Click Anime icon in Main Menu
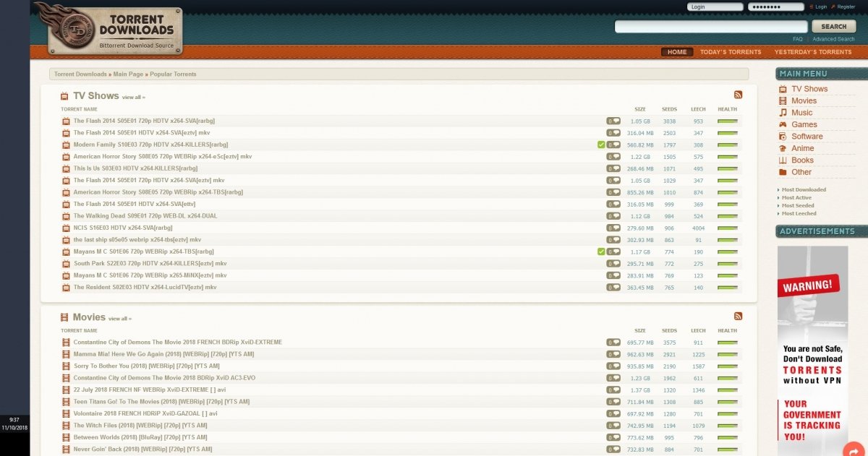The width and height of the screenshot is (868, 456). [x=783, y=148]
